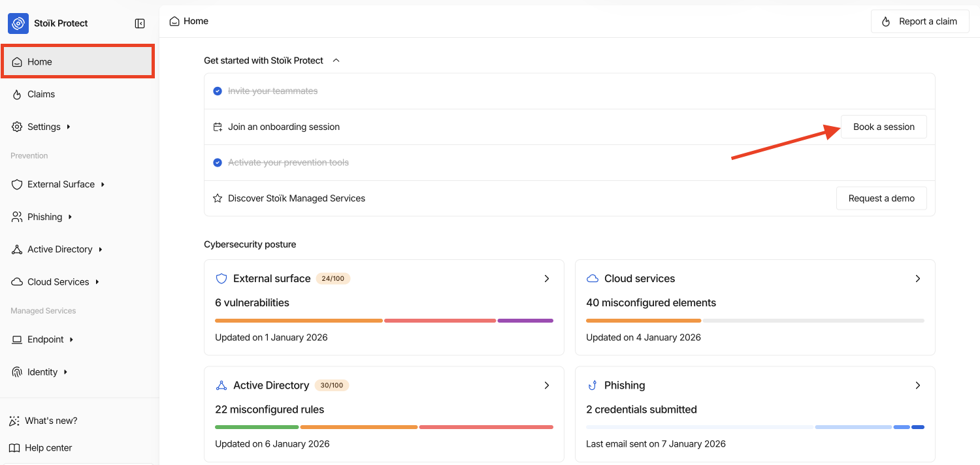The image size is (980, 465).
Task: Expand the Settings submenu arrow
Action: (69, 127)
